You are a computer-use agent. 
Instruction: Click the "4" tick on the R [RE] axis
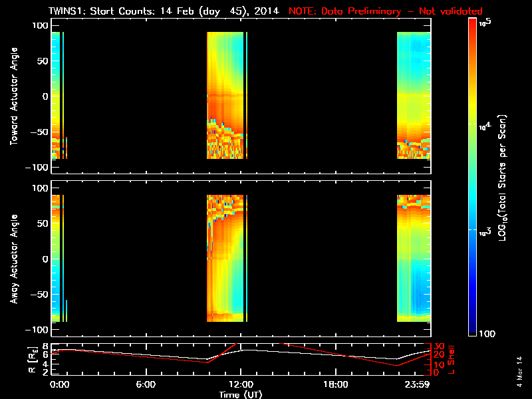click(x=45, y=364)
